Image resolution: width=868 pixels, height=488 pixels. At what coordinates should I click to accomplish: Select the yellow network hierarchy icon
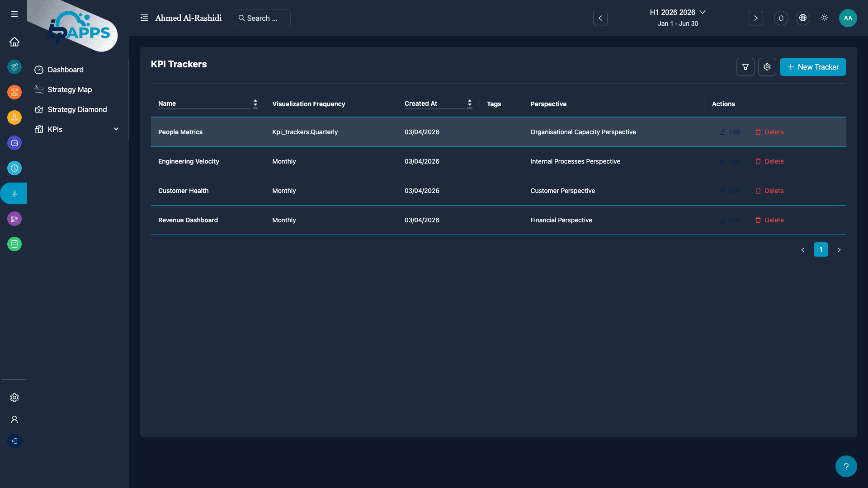click(x=14, y=117)
